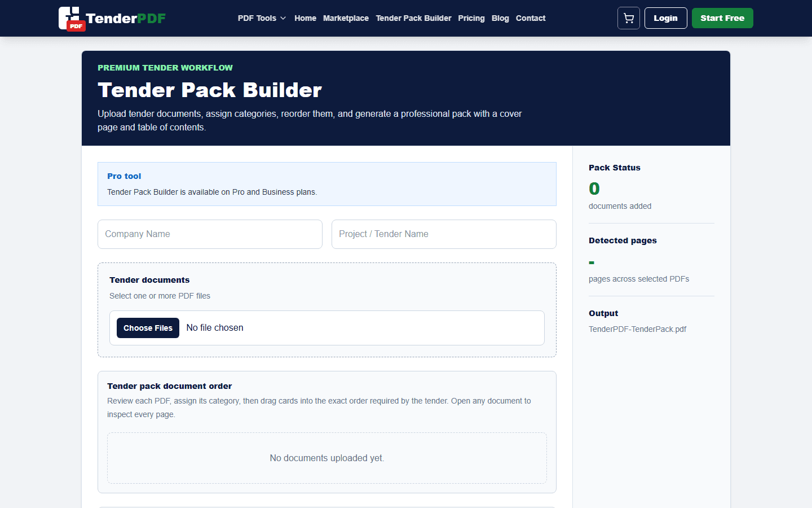Visit the Blog link
The height and width of the screenshot is (508, 812).
point(500,18)
